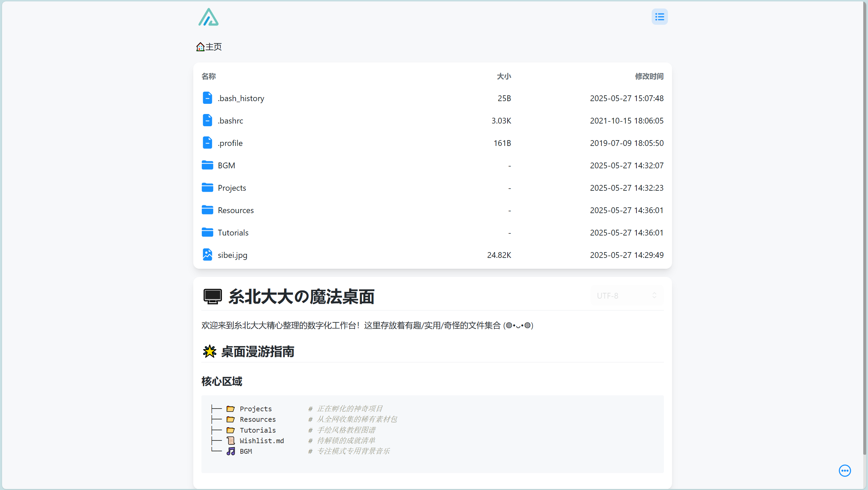Click the Tutorials folder icon
Image resolution: width=868 pixels, height=490 pixels.
point(207,232)
